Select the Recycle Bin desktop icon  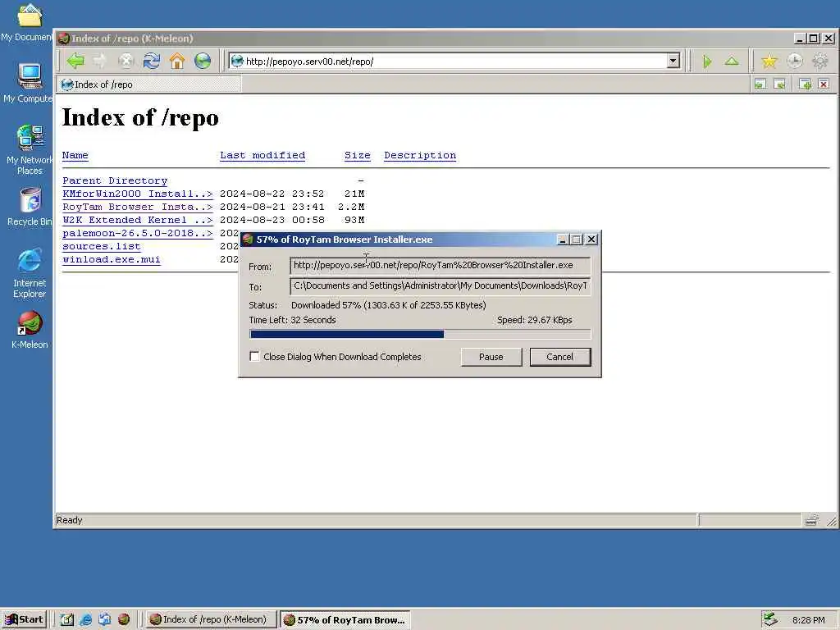click(x=30, y=206)
